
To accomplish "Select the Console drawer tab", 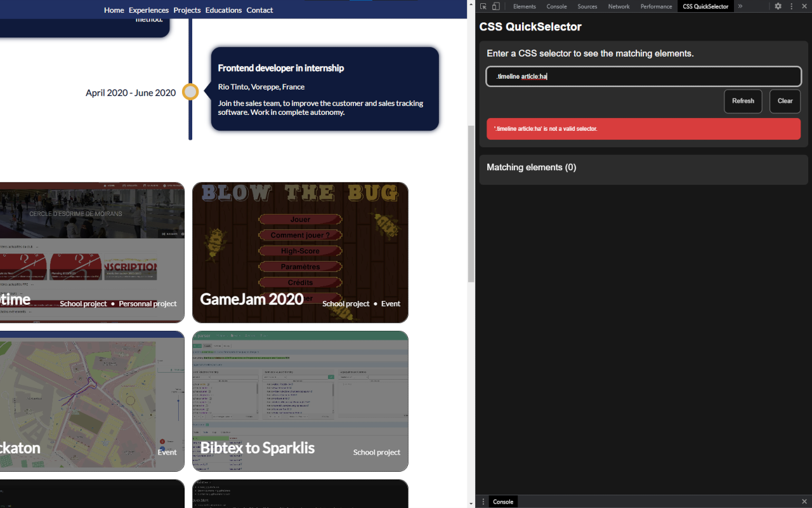I will point(503,502).
